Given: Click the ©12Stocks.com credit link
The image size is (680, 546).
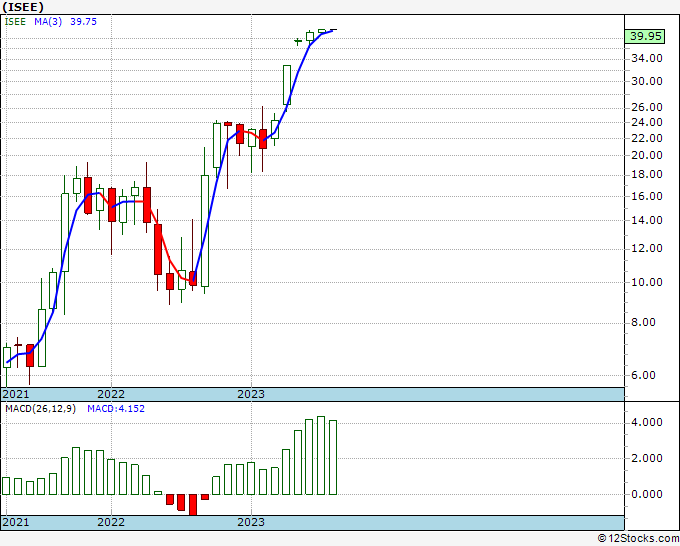Looking at the screenshot, I should tap(638, 539).
